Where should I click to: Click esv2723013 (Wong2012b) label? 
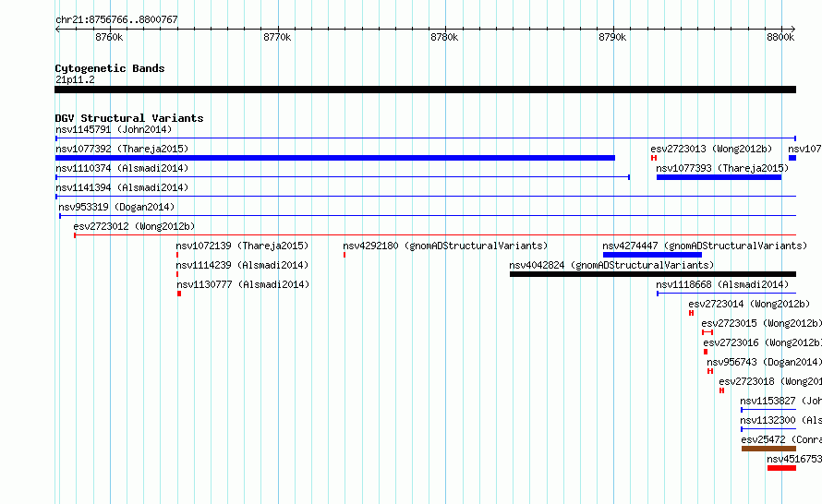coord(711,149)
